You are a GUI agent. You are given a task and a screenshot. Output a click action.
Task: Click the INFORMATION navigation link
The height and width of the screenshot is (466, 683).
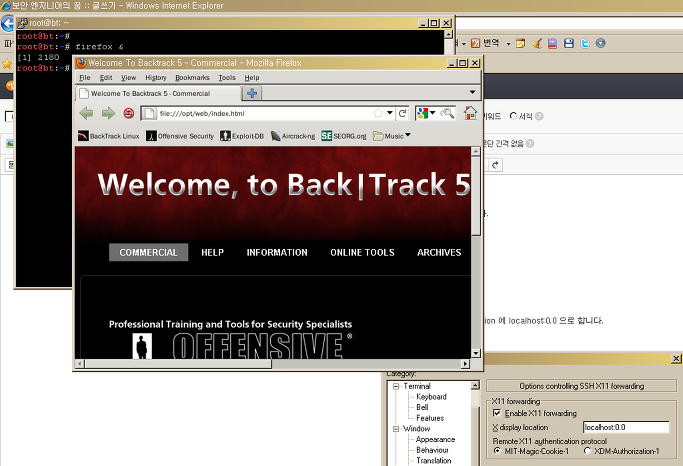[x=277, y=252]
